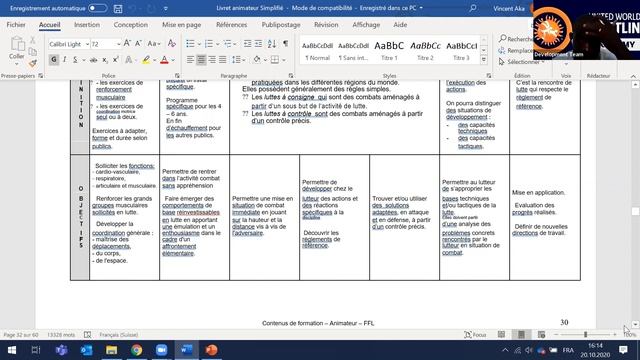The image size is (640, 360).
Task: Toggle underline S formatting
Action: pos(75,60)
